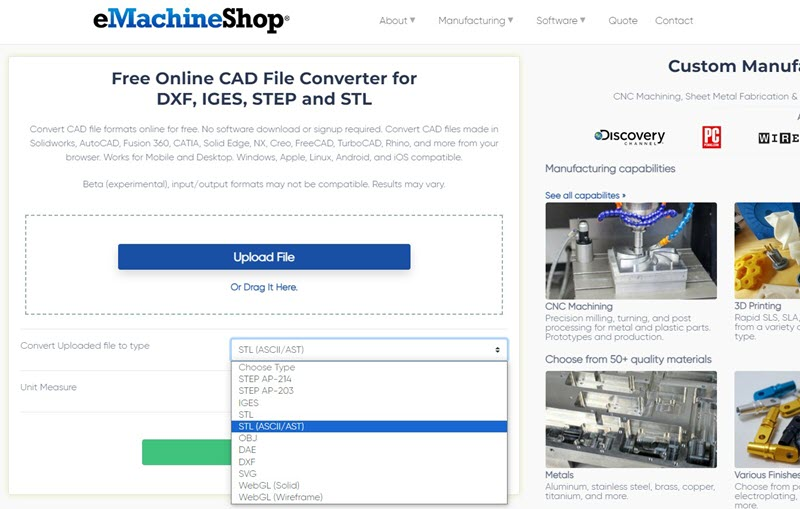Screen dimensions: 800x509
Task: Open the file type combo box
Action: point(369,349)
